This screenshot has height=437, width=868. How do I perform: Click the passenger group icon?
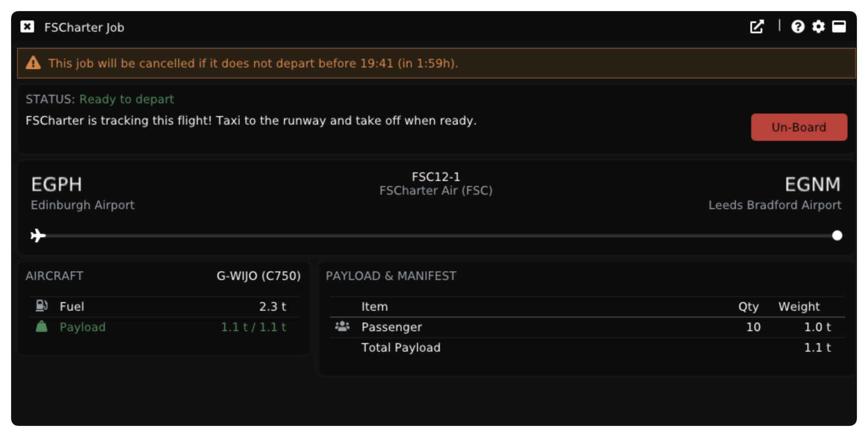point(342,326)
